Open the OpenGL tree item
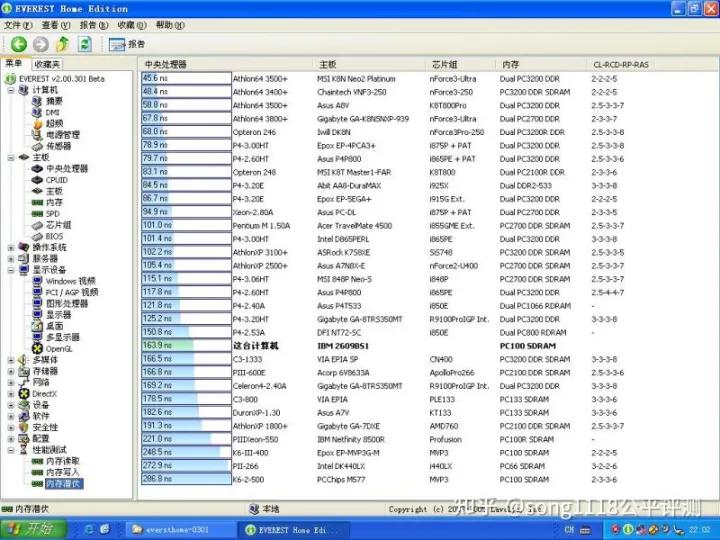This screenshot has height=540, width=720. pyautogui.click(x=58, y=348)
